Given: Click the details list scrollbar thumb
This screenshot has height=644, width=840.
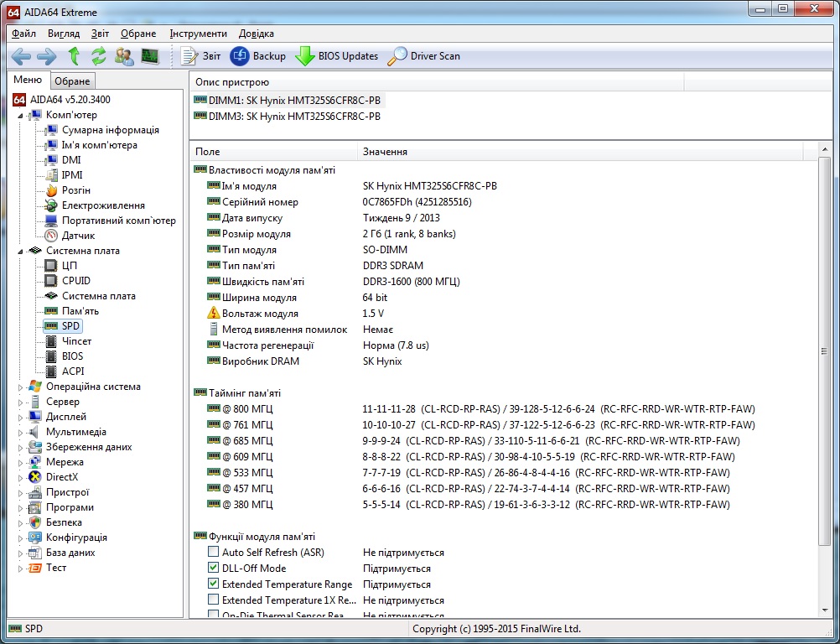Looking at the screenshot, I should (x=825, y=351).
